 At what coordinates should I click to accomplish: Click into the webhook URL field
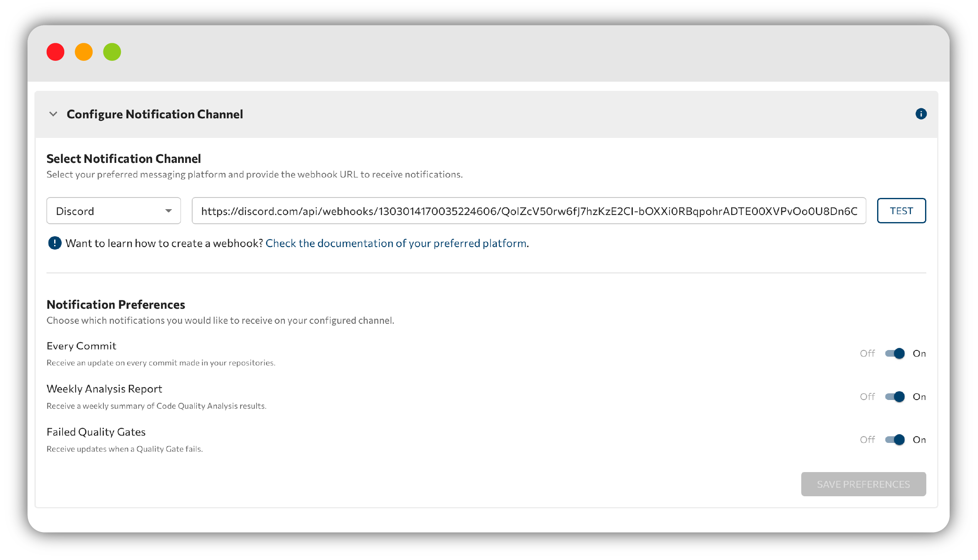point(529,211)
